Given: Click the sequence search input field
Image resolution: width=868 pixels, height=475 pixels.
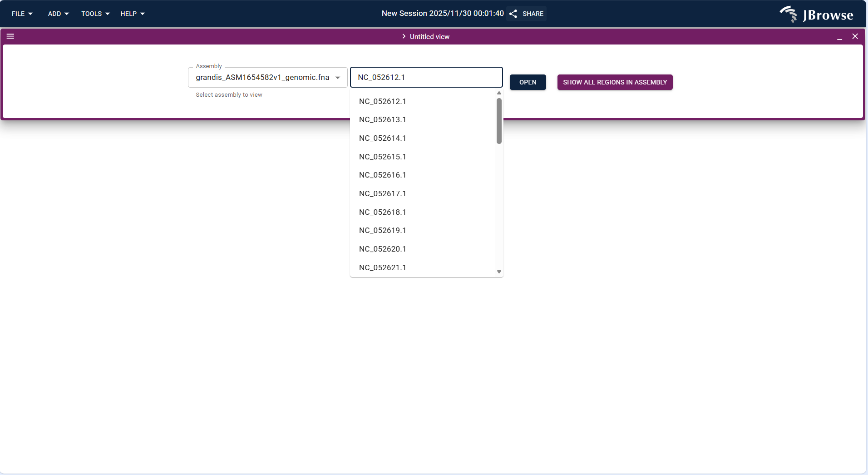Looking at the screenshot, I should point(426,77).
